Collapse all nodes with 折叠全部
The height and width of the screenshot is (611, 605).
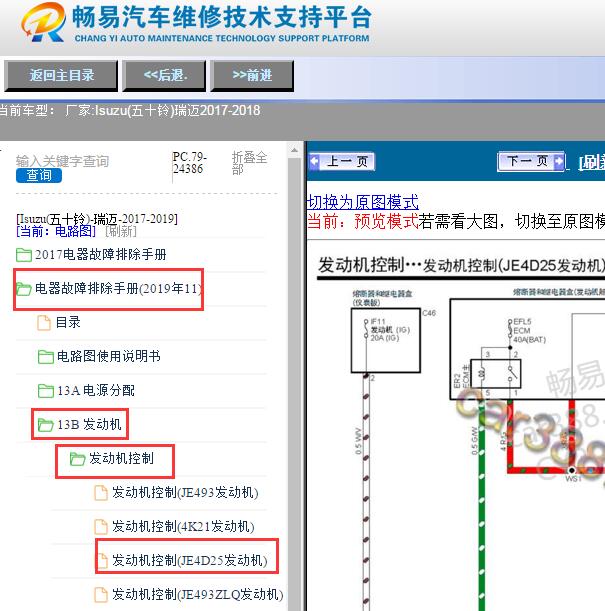[x=249, y=163]
